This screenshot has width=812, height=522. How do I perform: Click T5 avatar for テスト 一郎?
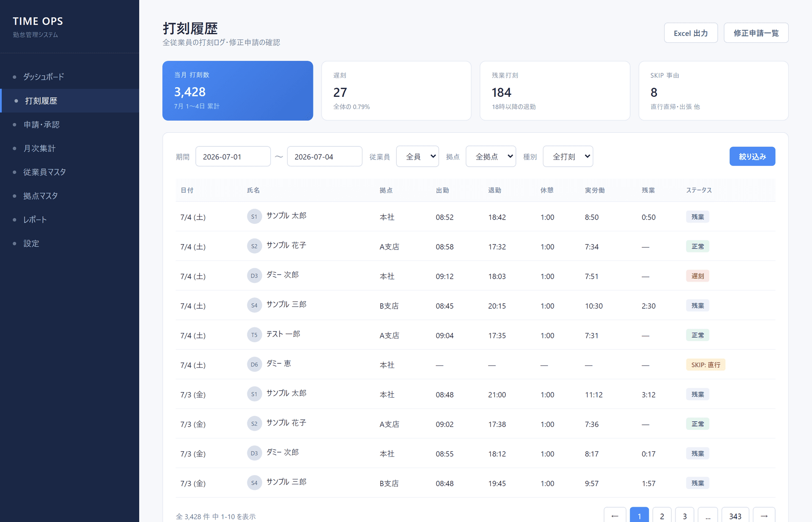click(x=254, y=335)
